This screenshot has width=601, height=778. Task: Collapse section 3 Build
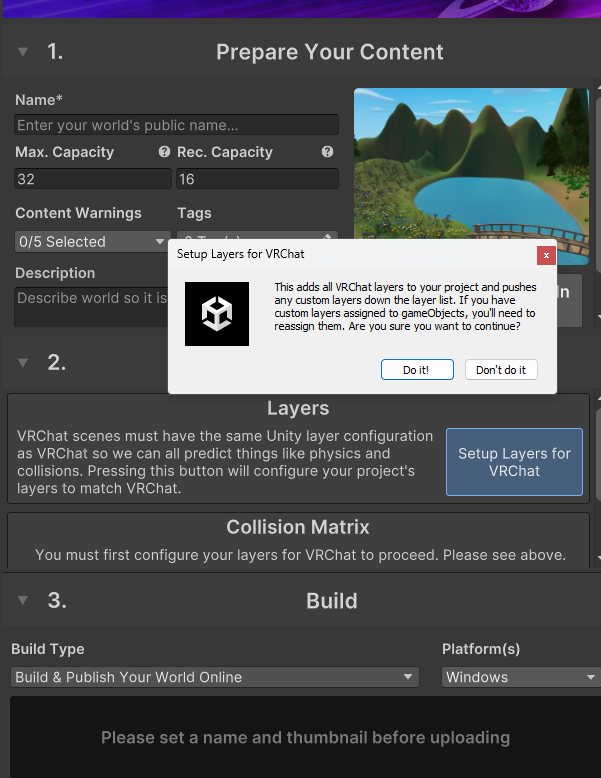(23, 600)
